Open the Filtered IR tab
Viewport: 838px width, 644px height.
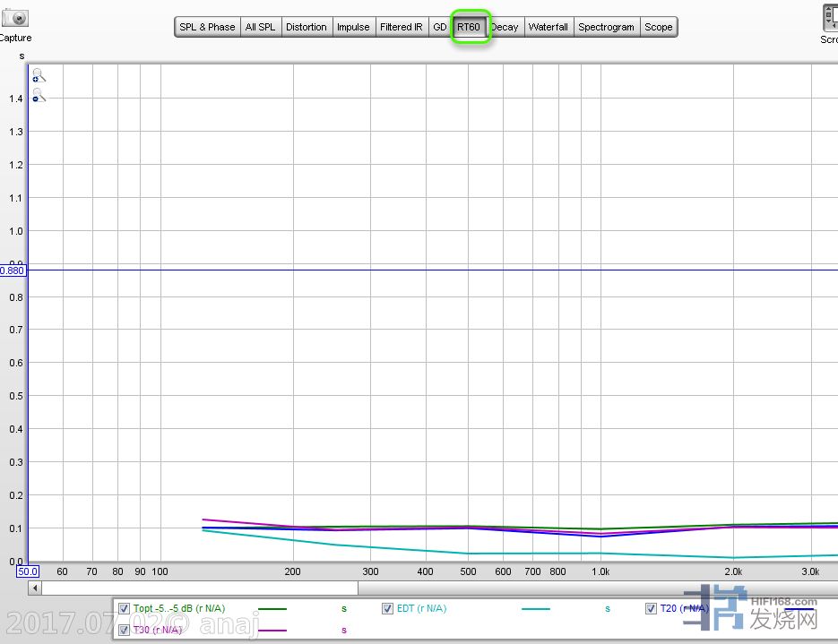(401, 27)
